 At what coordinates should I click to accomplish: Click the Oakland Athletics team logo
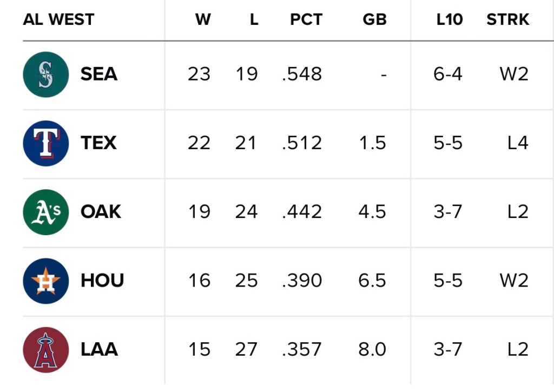point(46,212)
